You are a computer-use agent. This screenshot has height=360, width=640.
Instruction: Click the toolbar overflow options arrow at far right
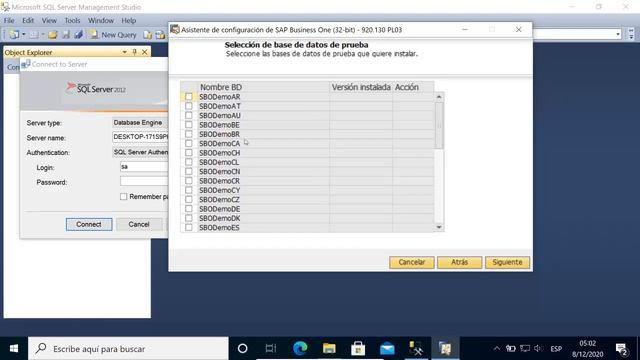[631, 34]
